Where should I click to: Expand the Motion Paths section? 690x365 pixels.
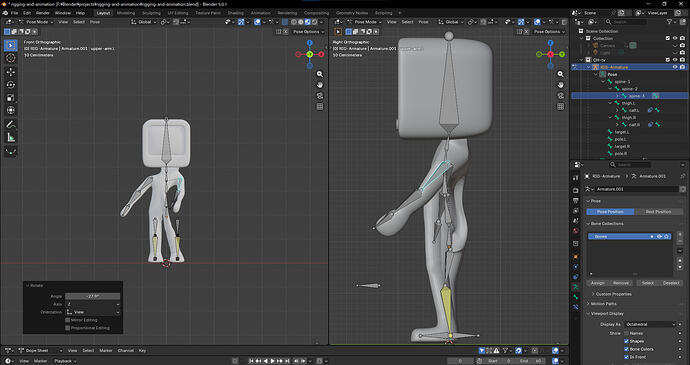(602, 304)
